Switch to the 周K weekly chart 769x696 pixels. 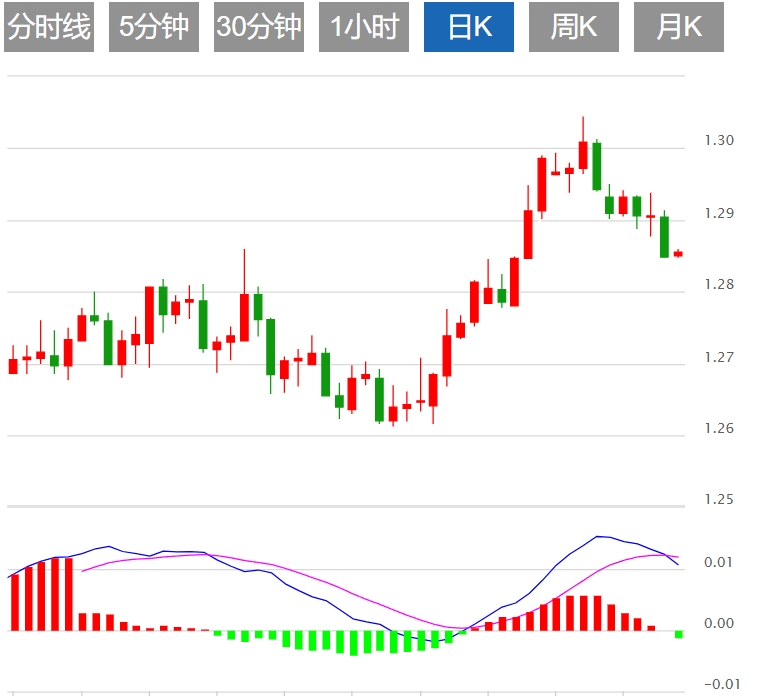coord(574,27)
